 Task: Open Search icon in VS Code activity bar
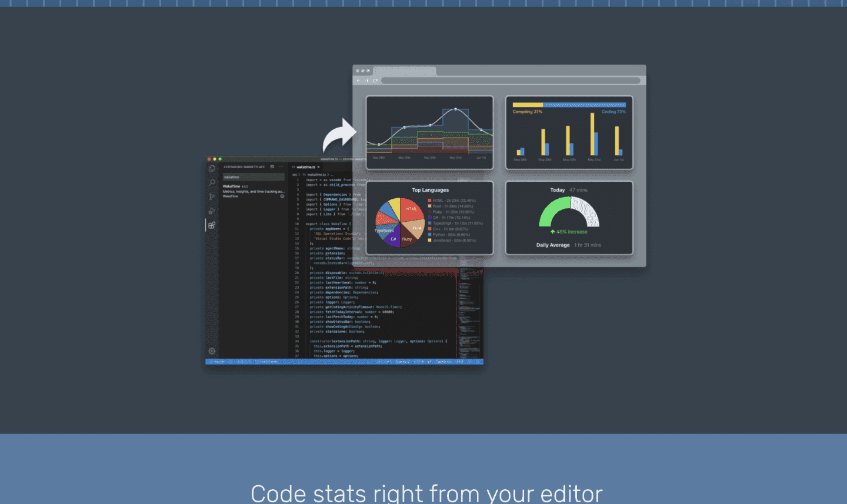pyautogui.click(x=212, y=183)
